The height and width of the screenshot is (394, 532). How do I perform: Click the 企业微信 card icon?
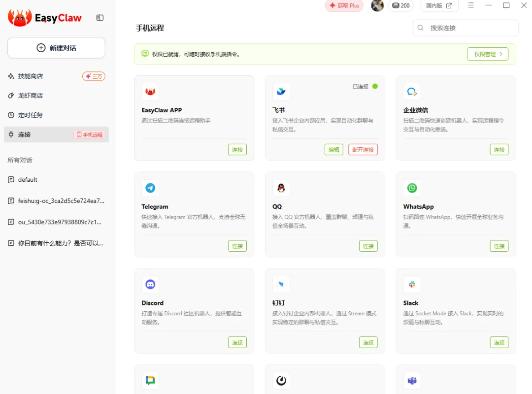(x=412, y=91)
